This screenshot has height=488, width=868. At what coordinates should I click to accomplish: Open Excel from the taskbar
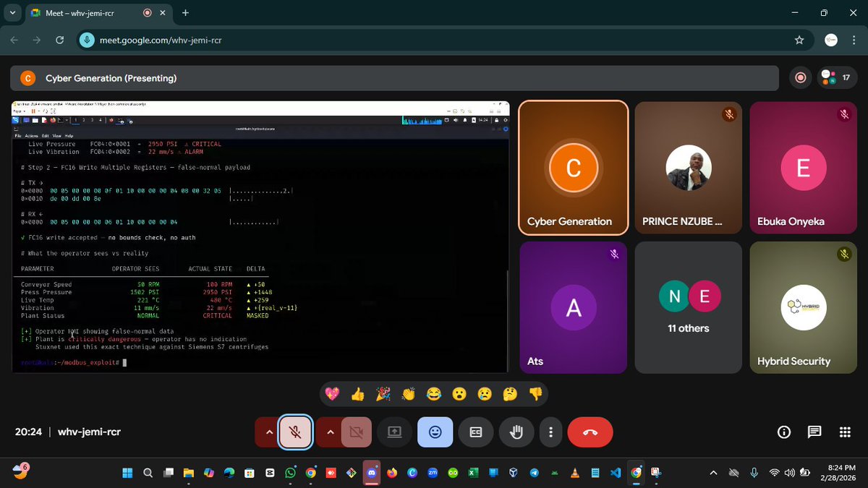pyautogui.click(x=473, y=473)
